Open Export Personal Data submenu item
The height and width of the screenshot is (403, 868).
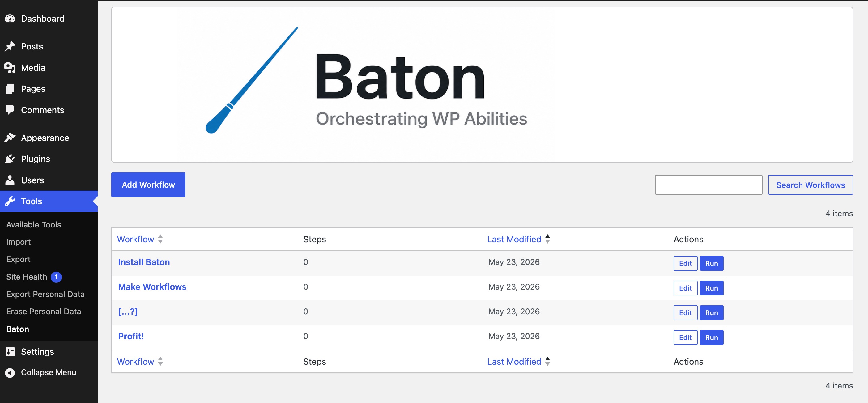pyautogui.click(x=45, y=294)
